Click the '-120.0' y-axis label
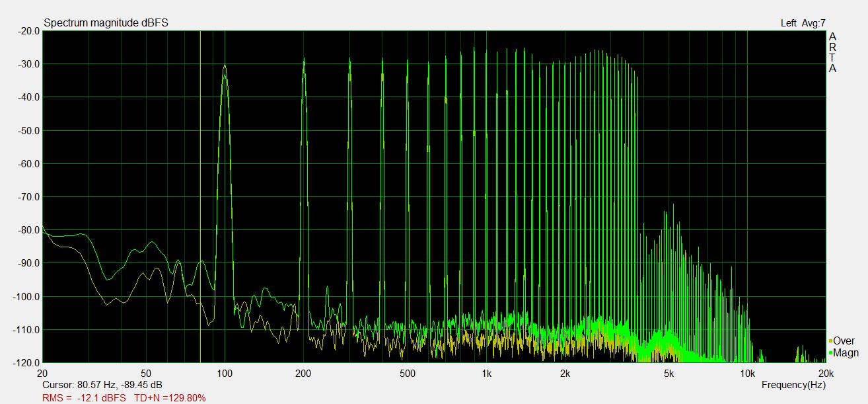This screenshot has height=404, width=868. coord(26,362)
